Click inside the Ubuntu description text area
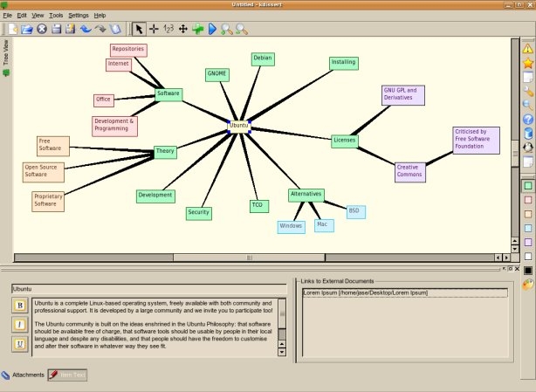This screenshot has height=392, width=536. point(155,327)
